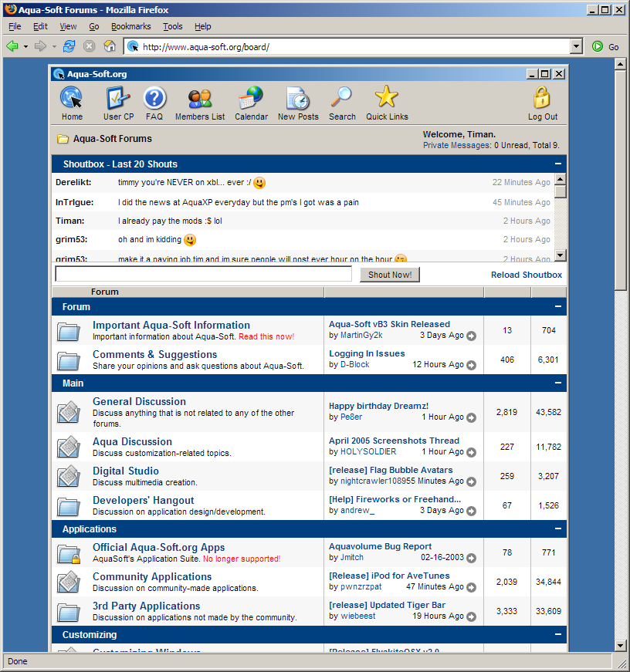Click the shoutbox scroll up arrow
Image resolution: width=630 pixels, height=672 pixels.
[560, 179]
